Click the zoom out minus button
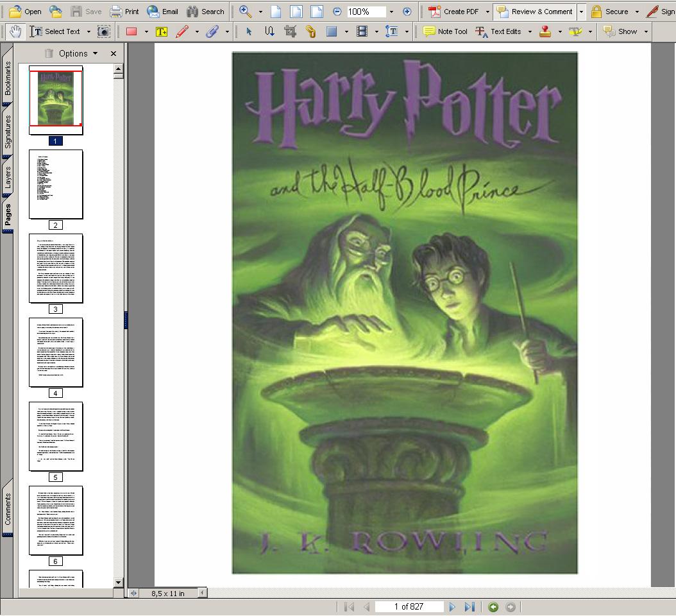Viewport: 676px width, 616px height. 337,12
